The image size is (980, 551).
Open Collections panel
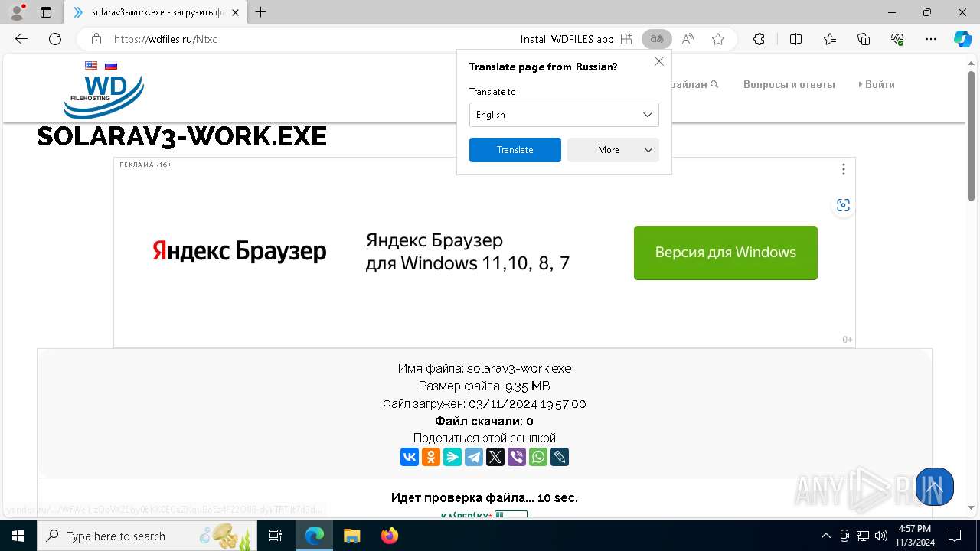pos(864,39)
